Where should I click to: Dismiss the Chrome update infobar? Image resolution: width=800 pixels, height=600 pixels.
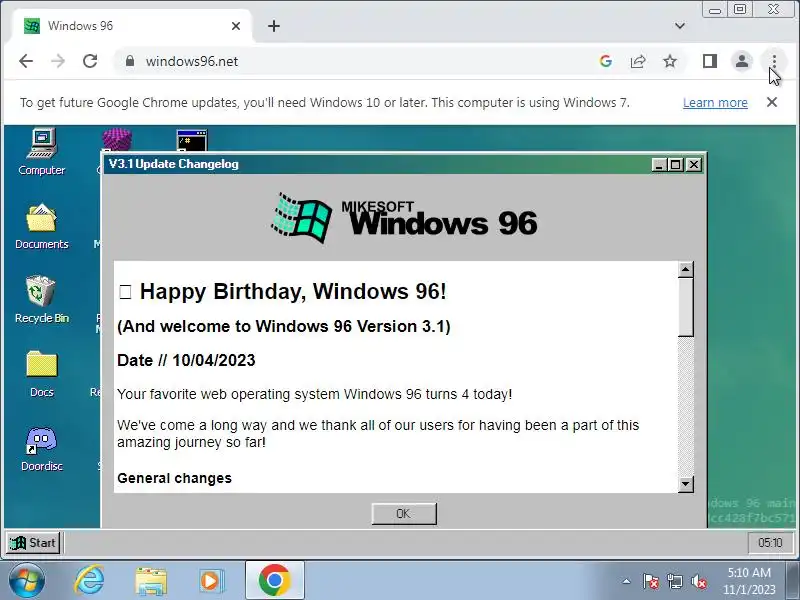(772, 102)
